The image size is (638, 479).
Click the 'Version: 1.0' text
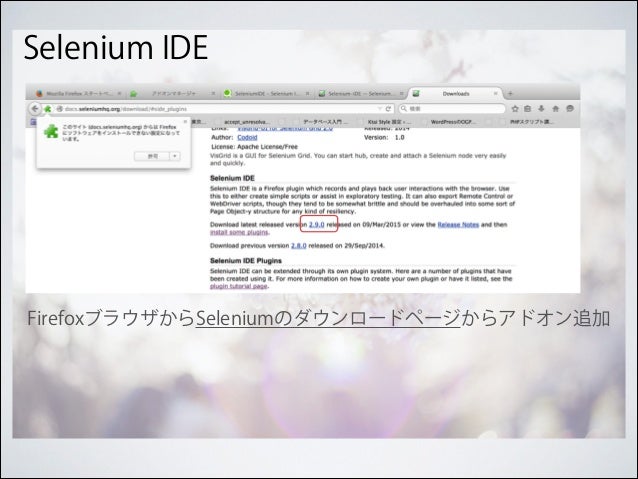pos(384,138)
